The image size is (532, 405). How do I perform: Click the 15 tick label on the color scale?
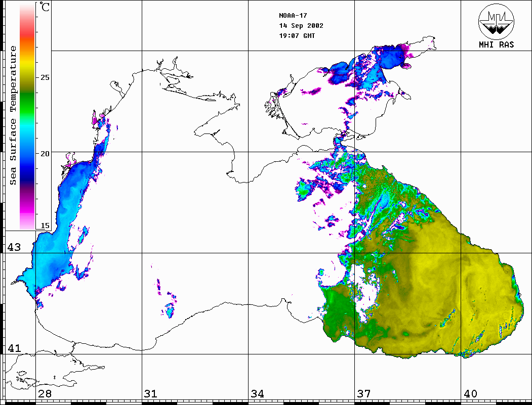(x=45, y=226)
